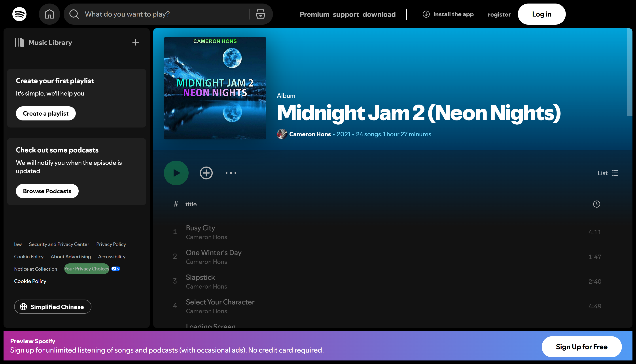Click the search magnifier icon
Viewport: 636px width, 364px height.
74,14
